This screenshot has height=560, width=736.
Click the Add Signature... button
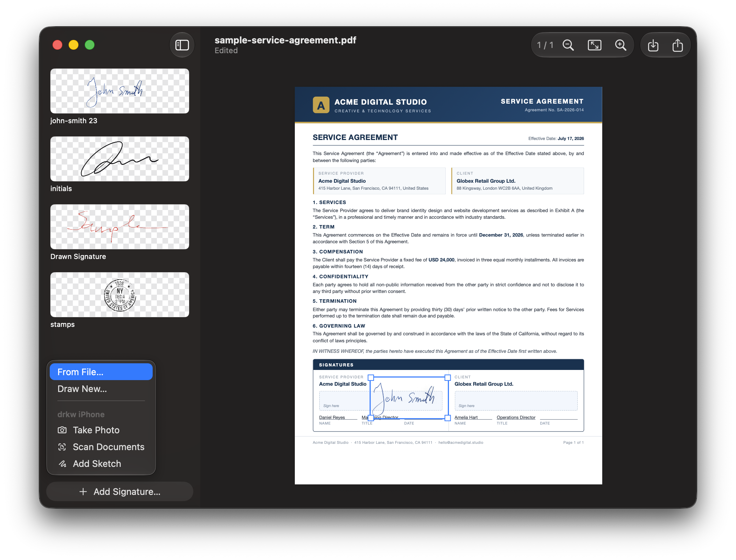120,491
